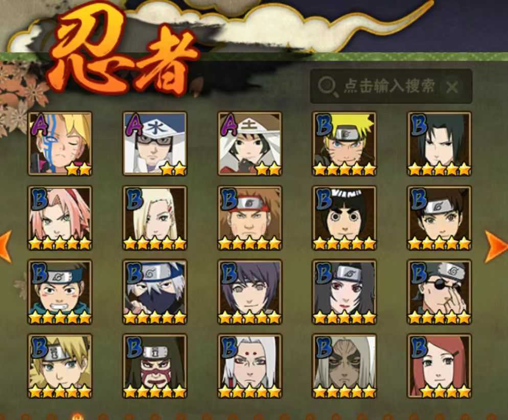This screenshot has width=508, height=420.
Task: Pick the masked silver-haired ninja portrait
Action: 155,292
